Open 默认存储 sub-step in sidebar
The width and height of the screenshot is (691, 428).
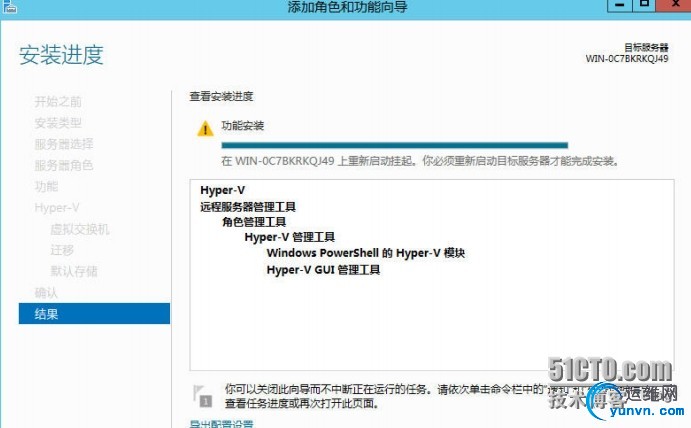[74, 271]
